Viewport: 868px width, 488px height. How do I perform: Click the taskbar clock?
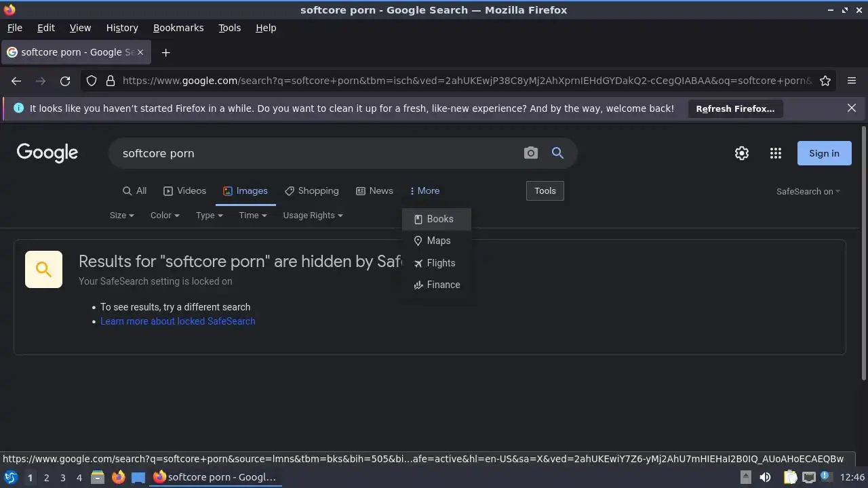(x=852, y=477)
